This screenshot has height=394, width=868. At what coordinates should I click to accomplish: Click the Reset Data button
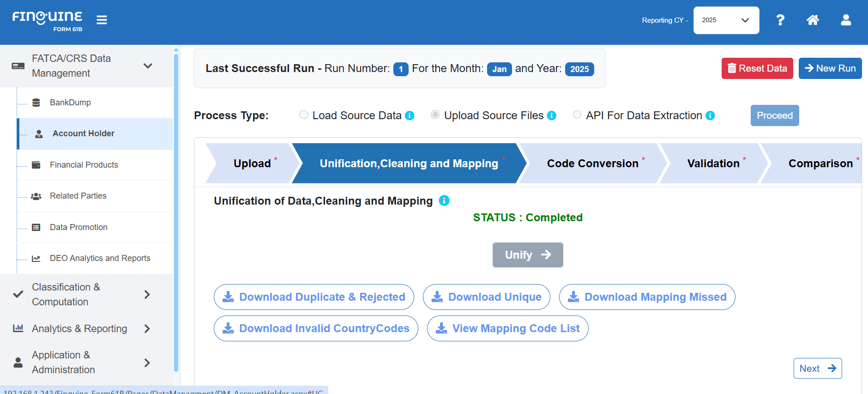click(x=757, y=68)
